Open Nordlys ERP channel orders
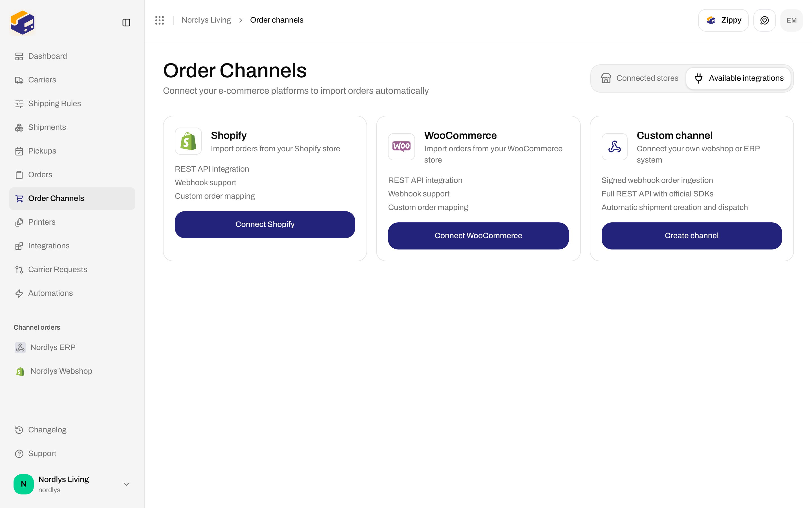812x508 pixels. point(72,347)
